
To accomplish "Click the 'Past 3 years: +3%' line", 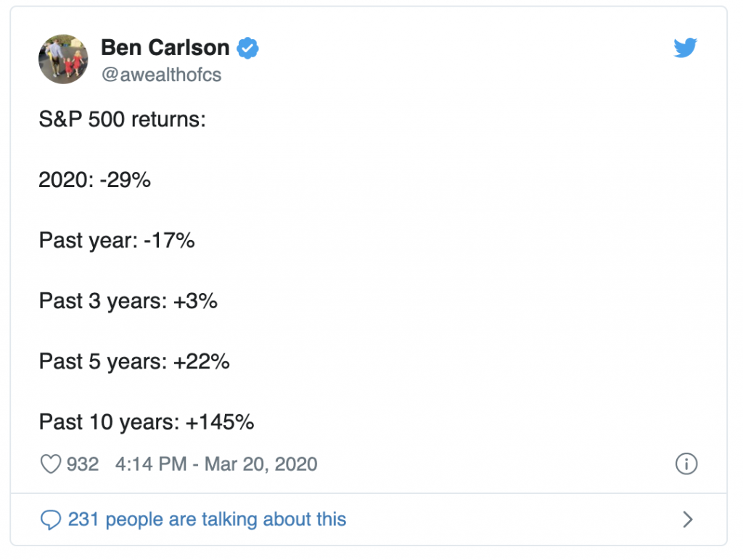I will (128, 300).
